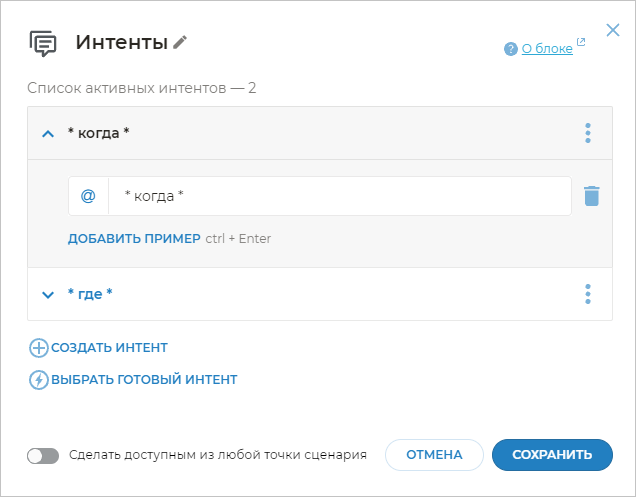This screenshot has width=636, height=497.
Task: Click the @ icon beside the example field
Action: coord(88,196)
